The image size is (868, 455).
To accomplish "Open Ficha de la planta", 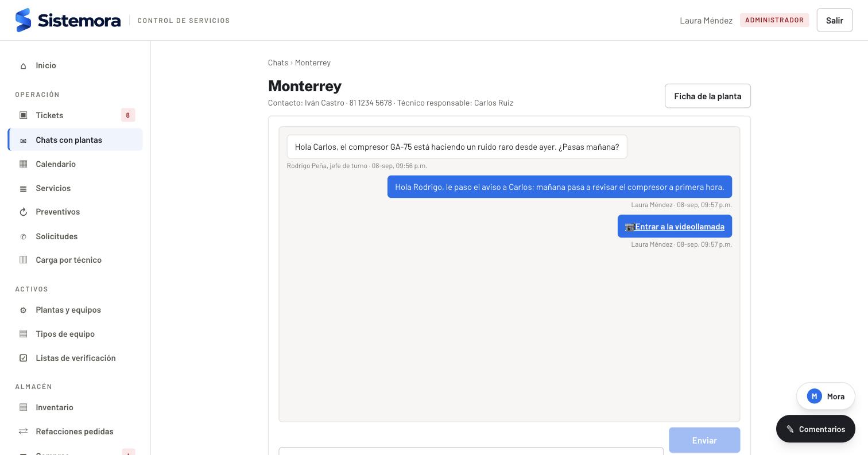I will 707,96.
